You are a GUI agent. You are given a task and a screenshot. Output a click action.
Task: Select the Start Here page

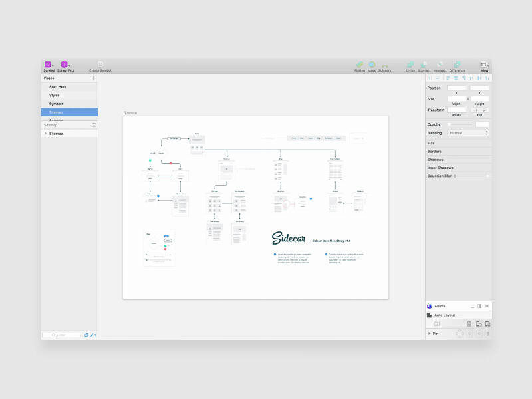point(58,86)
